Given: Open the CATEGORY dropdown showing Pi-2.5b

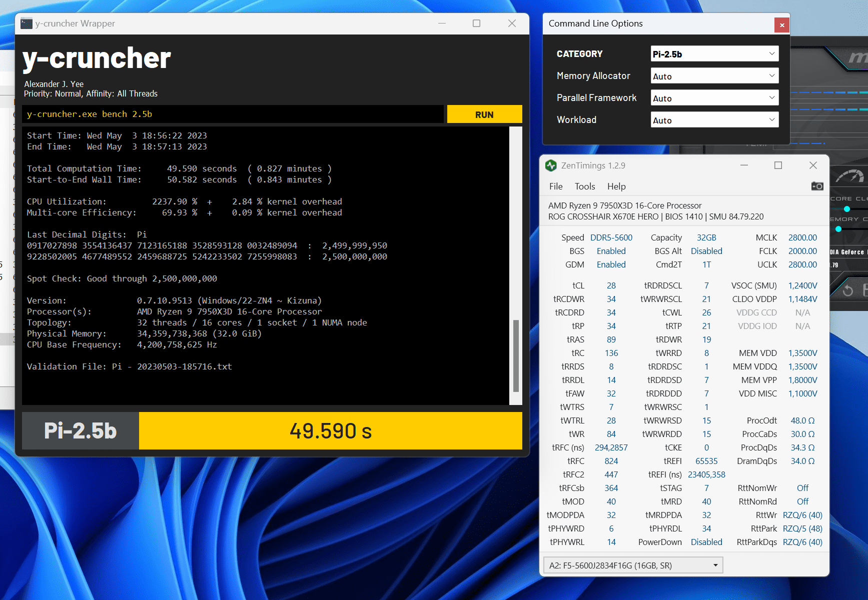Looking at the screenshot, I should click(714, 53).
